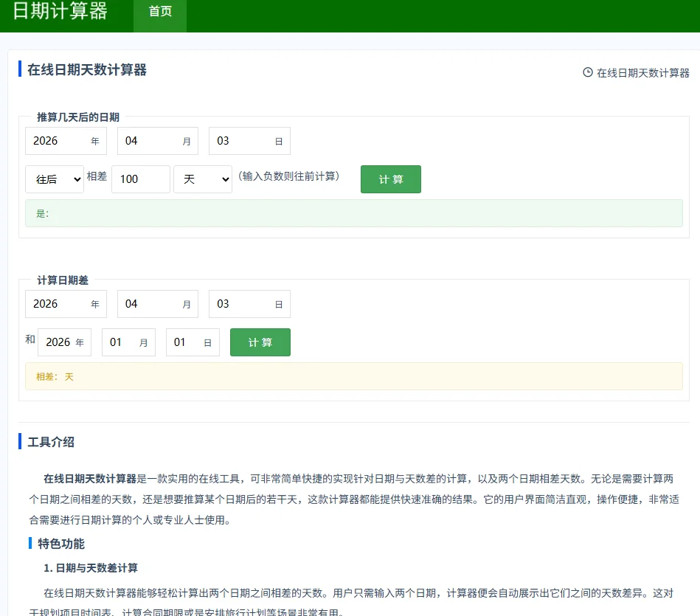Image resolution: width=700 pixels, height=616 pixels.
Task: Click the 01 日 field in second date row
Action: coord(193,342)
